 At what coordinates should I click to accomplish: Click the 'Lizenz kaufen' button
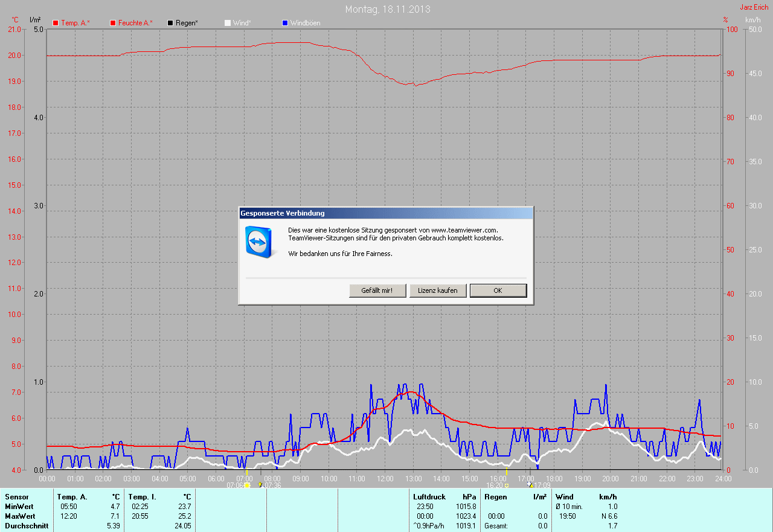pos(438,290)
